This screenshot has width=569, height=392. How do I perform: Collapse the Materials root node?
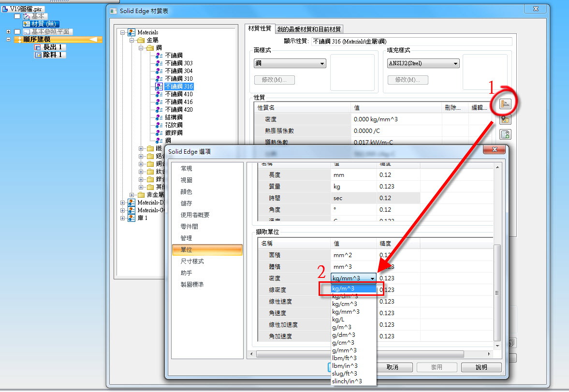[123, 32]
